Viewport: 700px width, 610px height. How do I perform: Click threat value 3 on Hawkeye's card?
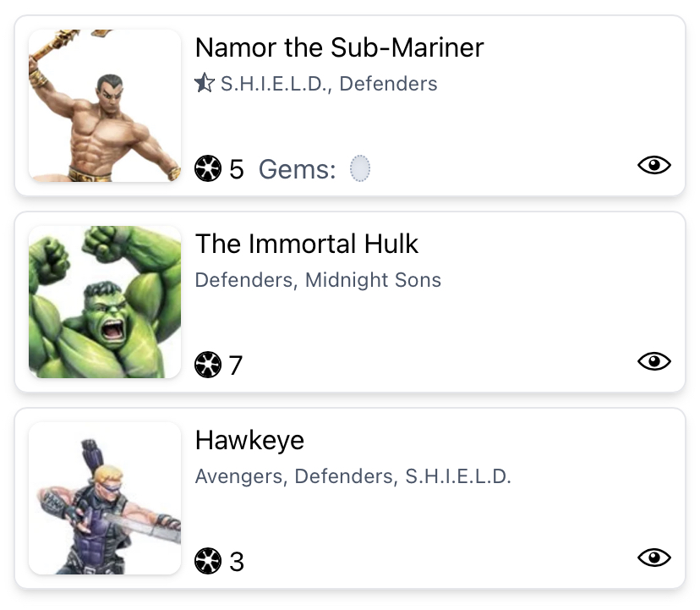[x=236, y=561]
